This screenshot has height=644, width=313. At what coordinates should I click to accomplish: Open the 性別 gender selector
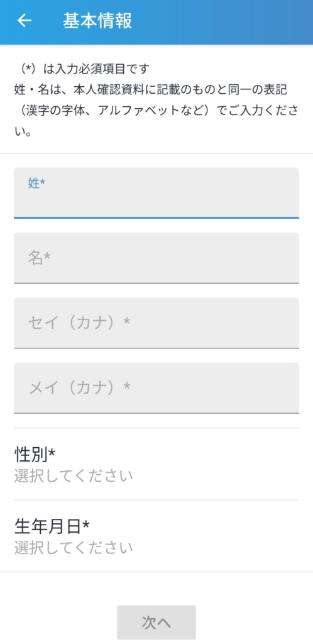[x=156, y=464]
